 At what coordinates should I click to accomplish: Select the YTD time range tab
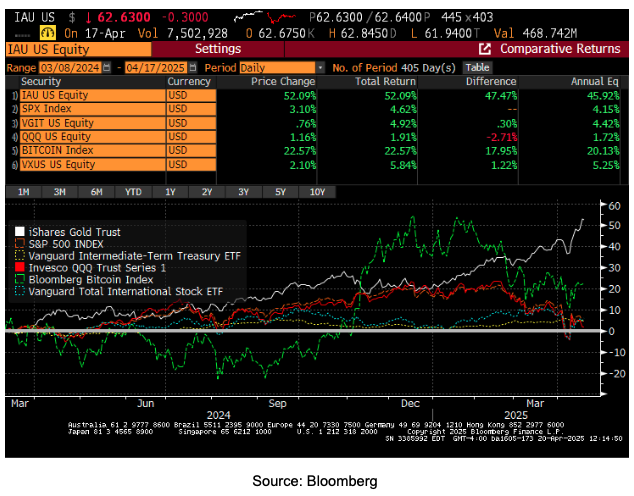click(133, 192)
